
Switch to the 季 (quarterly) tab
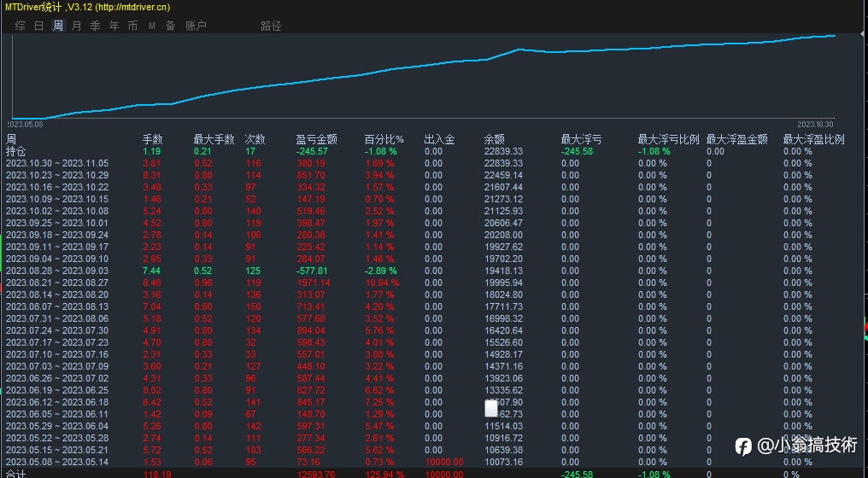click(96, 26)
